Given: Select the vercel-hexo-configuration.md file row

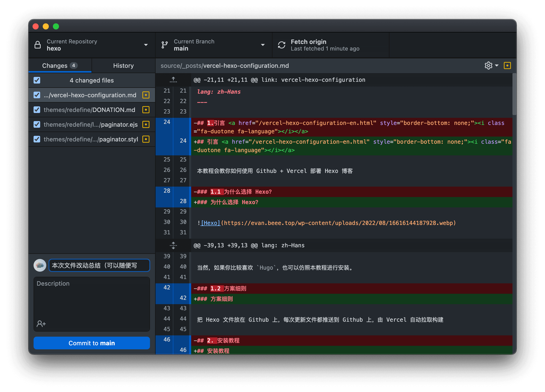Looking at the screenshot, I should [x=92, y=95].
